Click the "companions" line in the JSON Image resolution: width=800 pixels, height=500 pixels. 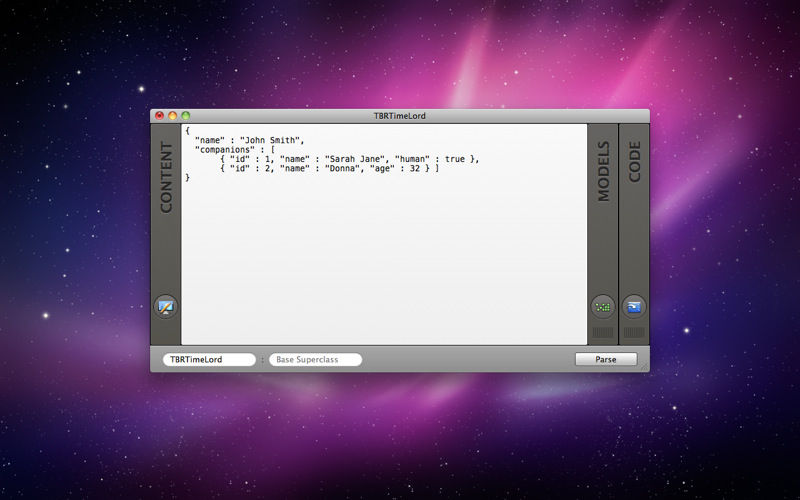pos(235,149)
